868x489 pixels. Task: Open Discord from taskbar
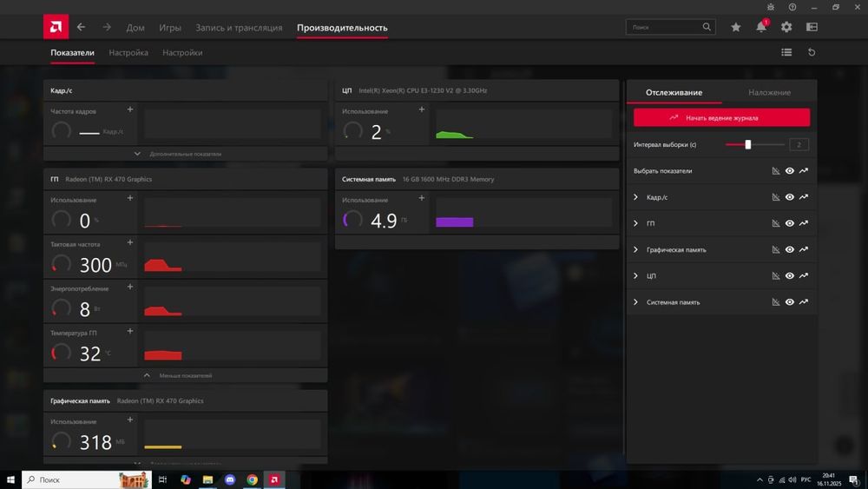[x=230, y=479]
